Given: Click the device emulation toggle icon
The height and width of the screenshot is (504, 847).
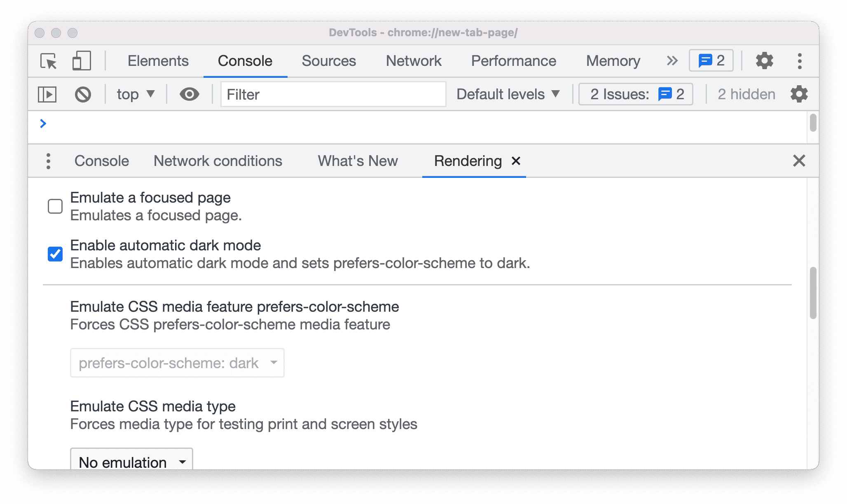Looking at the screenshot, I should 81,60.
